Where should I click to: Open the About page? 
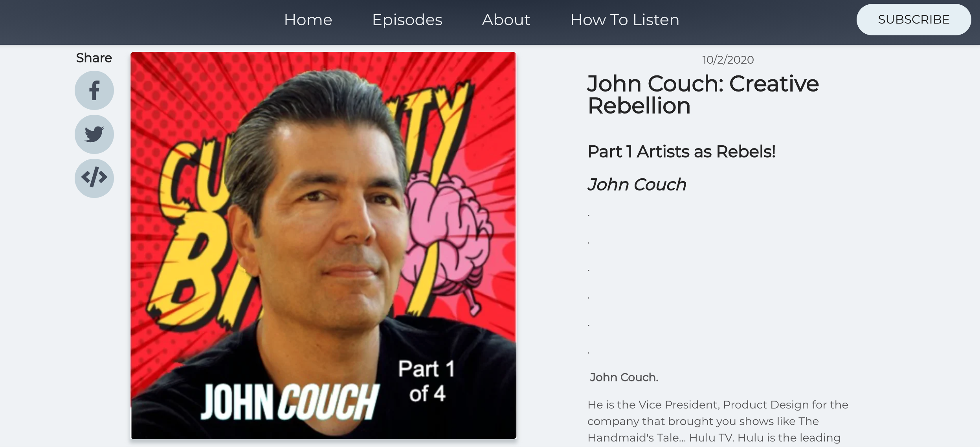506,20
